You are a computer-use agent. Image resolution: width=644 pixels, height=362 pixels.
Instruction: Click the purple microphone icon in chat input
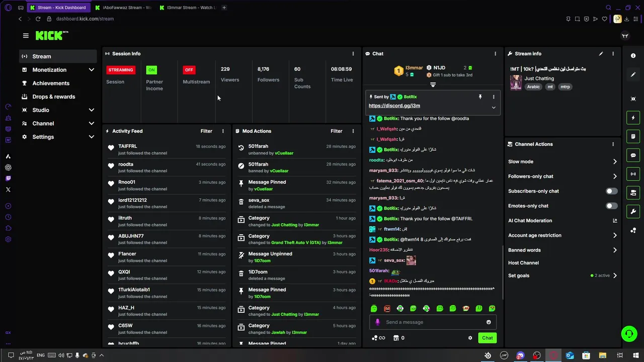[378, 322]
